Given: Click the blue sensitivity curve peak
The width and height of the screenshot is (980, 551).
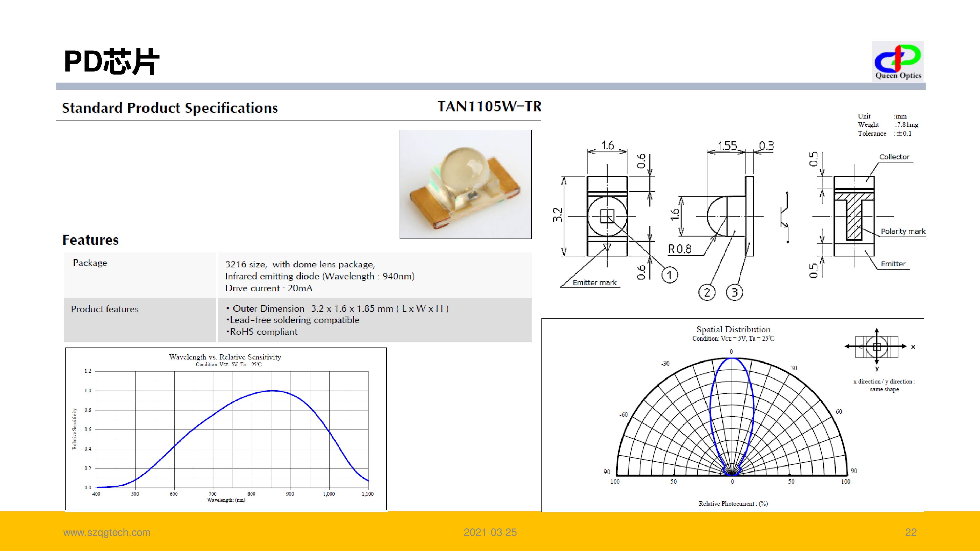Looking at the screenshot, I should tap(272, 391).
